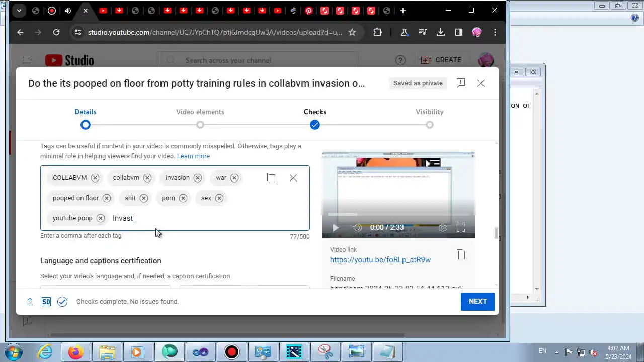Go to the Details step
The height and width of the screenshot is (362, 644).
pyautogui.click(x=86, y=119)
